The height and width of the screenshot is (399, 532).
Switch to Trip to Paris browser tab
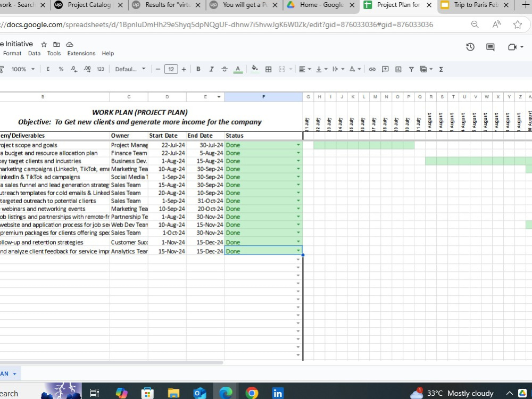(475, 5)
